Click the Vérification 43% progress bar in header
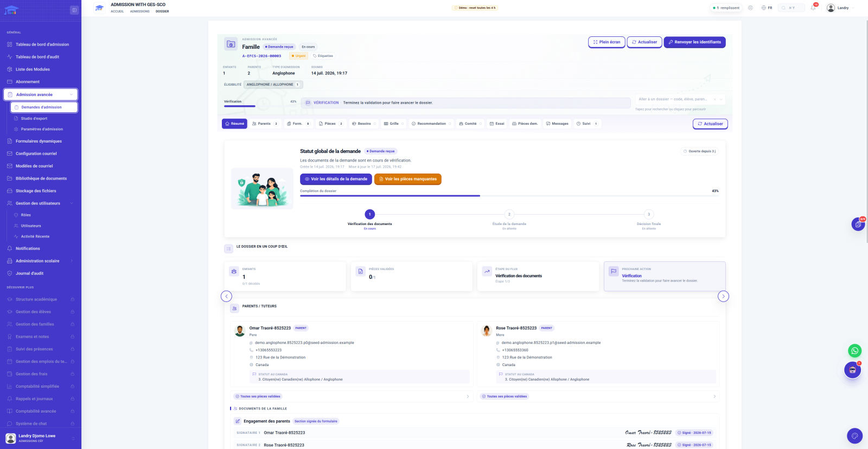Screen dimensions: 868x449 pos(260,106)
